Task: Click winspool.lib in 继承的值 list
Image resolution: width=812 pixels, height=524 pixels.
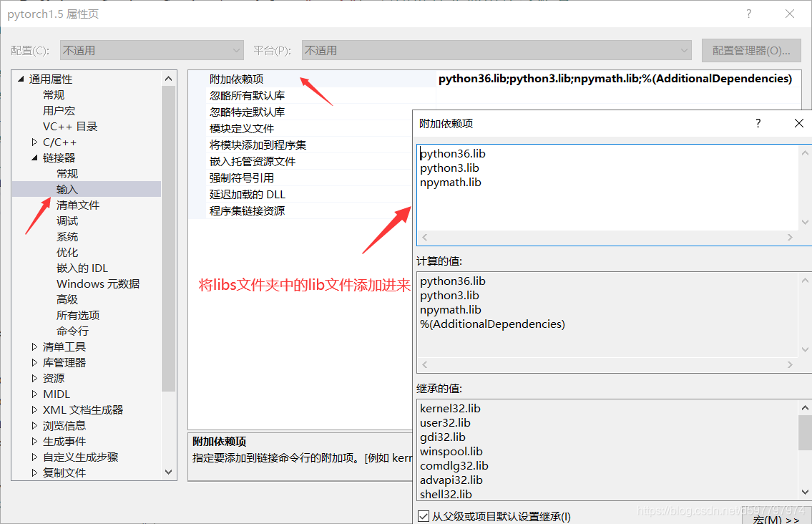Action: tap(451, 452)
